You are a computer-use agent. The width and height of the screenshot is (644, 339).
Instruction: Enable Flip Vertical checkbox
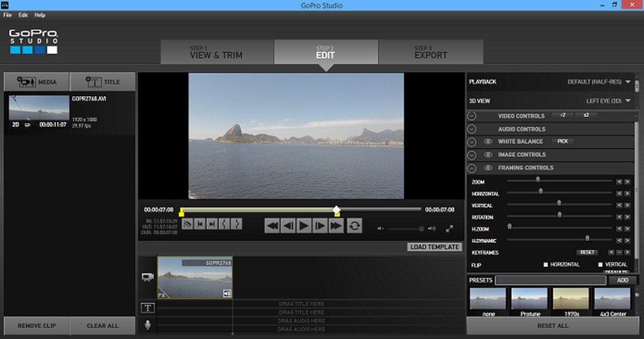pyautogui.click(x=600, y=264)
